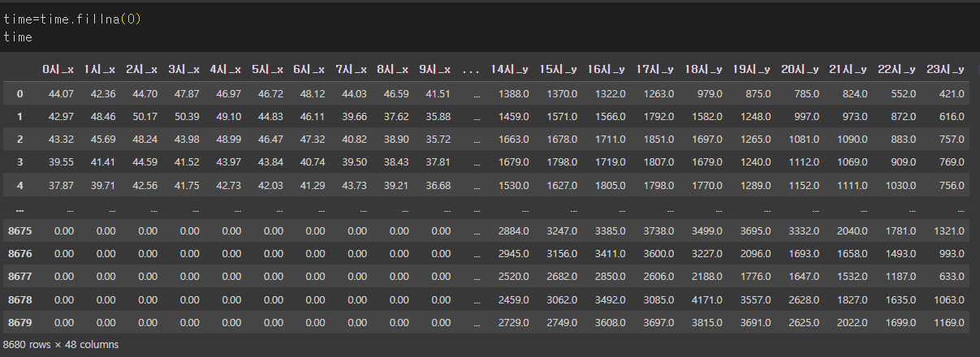Click cell value 48.12
Image resolution: width=980 pixels, height=357 pixels.
[312, 94]
